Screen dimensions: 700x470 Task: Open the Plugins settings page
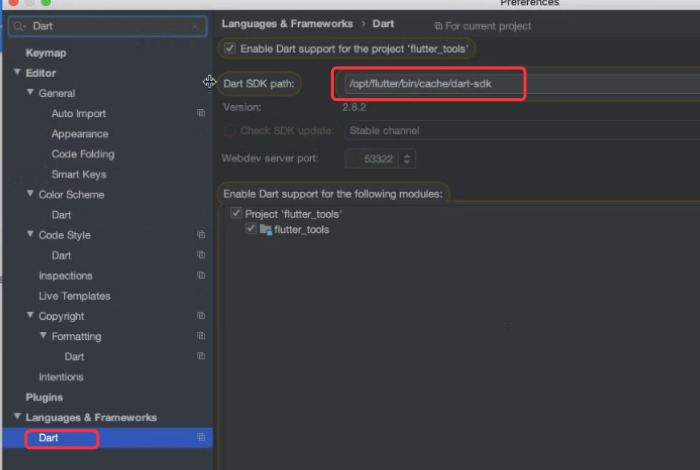44,397
